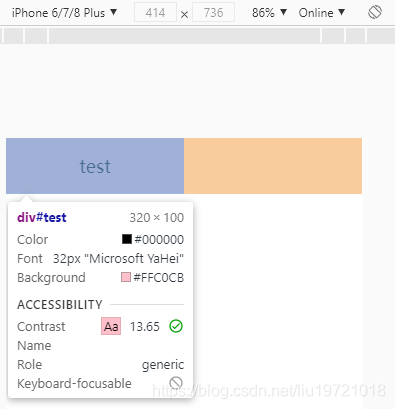Click the div#test element label
Screen dimensions: 395x409
point(42,218)
